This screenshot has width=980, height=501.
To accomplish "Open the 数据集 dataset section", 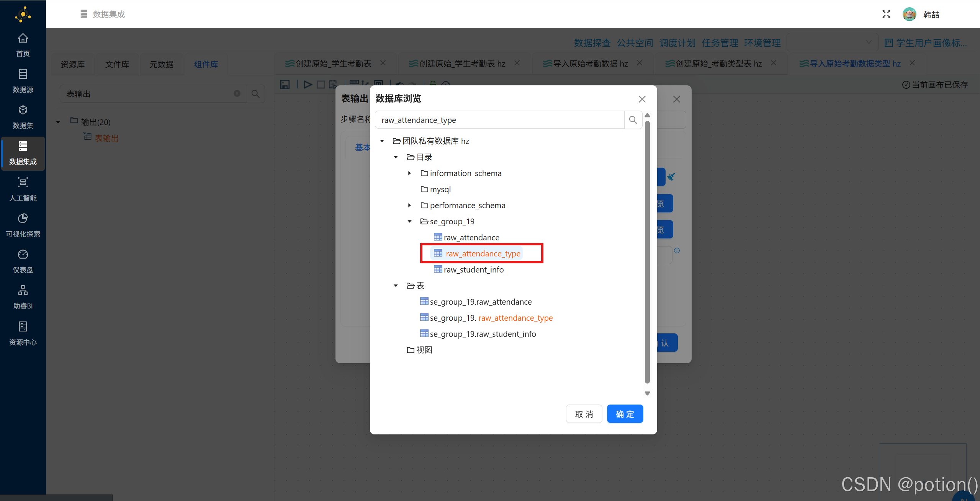I will 23,117.
